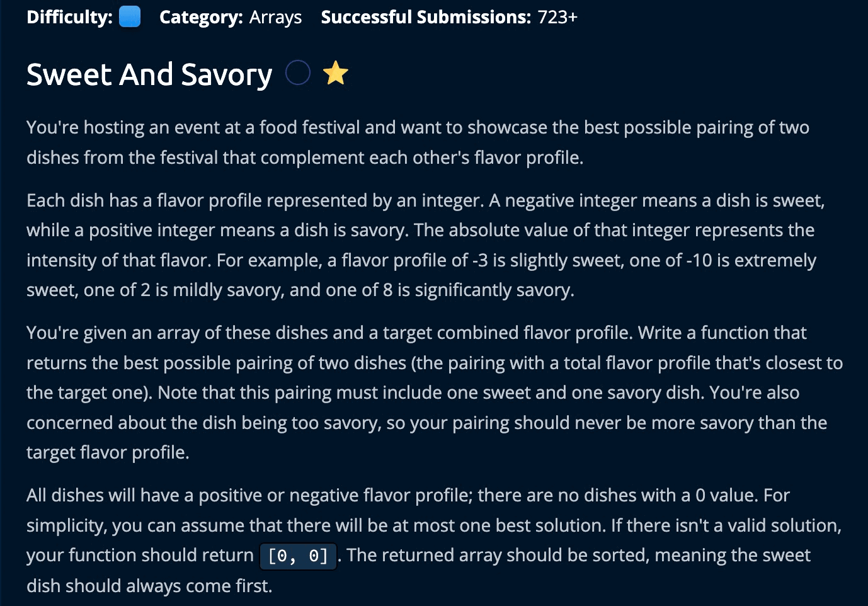Click the paragraph starting "Each dish has"
The image size is (868, 606).
(425, 245)
